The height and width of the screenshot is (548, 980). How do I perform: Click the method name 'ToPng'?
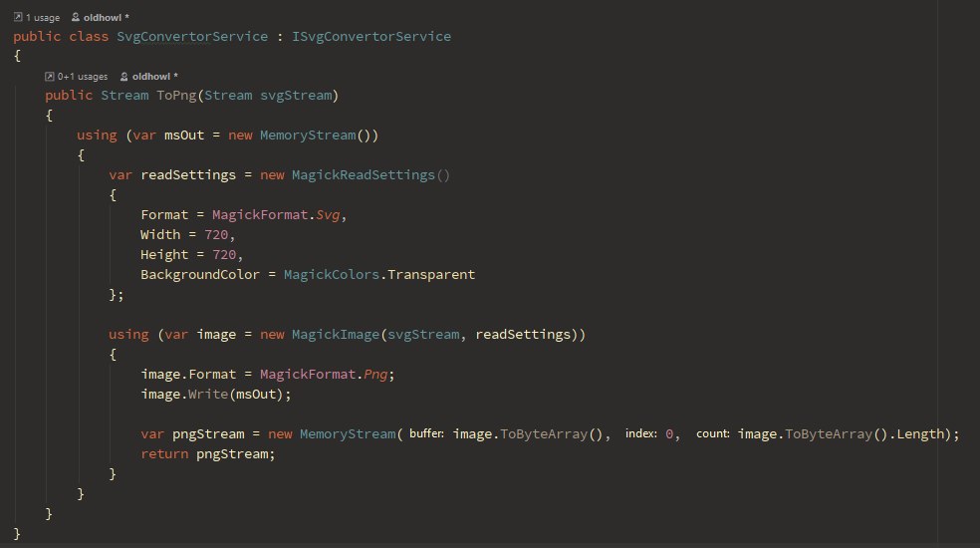[177, 95]
